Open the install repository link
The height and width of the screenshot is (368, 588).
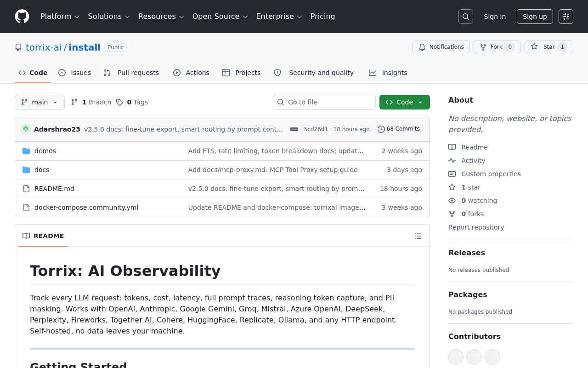click(x=85, y=47)
